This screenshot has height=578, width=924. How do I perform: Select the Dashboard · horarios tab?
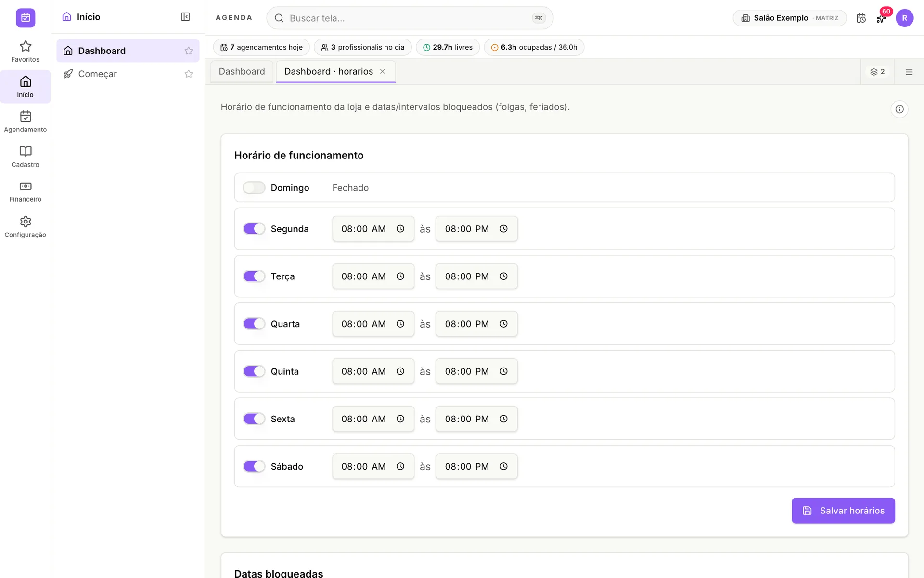click(329, 71)
